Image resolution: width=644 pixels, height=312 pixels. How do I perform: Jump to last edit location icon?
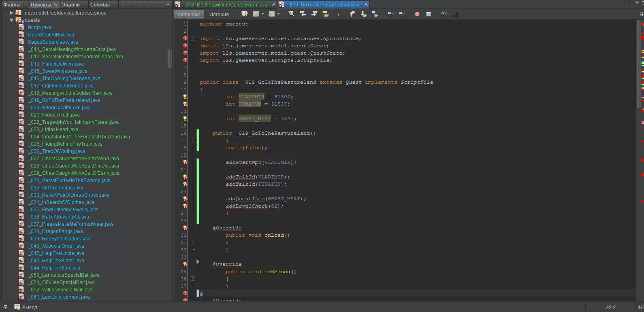[x=245, y=14]
